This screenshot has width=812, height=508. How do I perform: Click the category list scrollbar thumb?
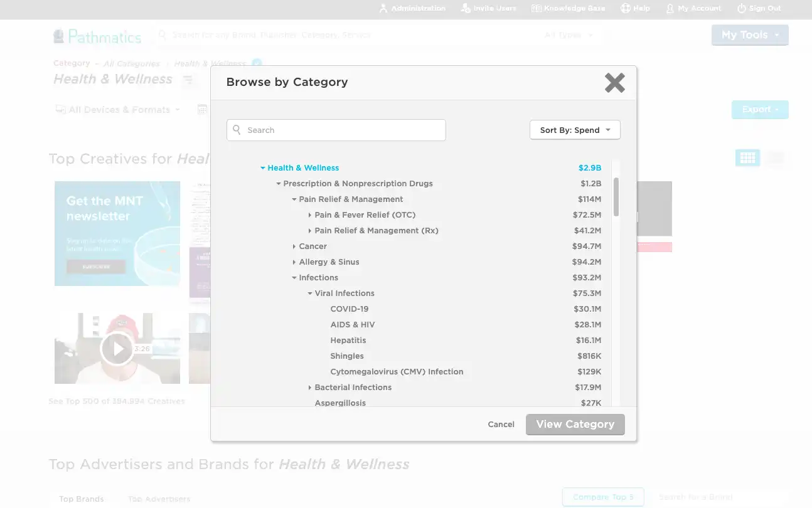(x=616, y=196)
